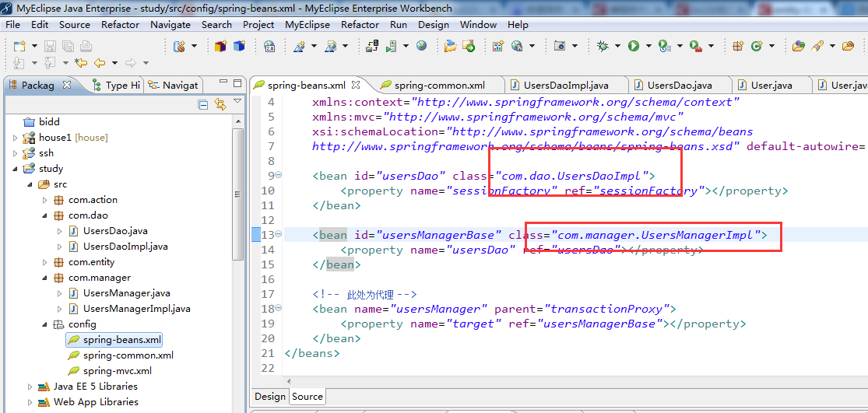Viewport: 868px width, 413px height.
Task: Click the Debug bug icon
Action: 603,47
